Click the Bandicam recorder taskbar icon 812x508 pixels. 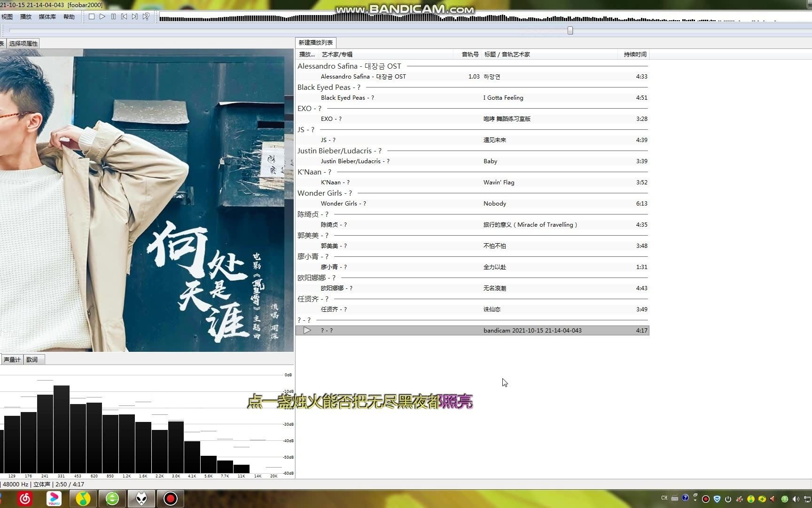pyautogui.click(x=171, y=499)
